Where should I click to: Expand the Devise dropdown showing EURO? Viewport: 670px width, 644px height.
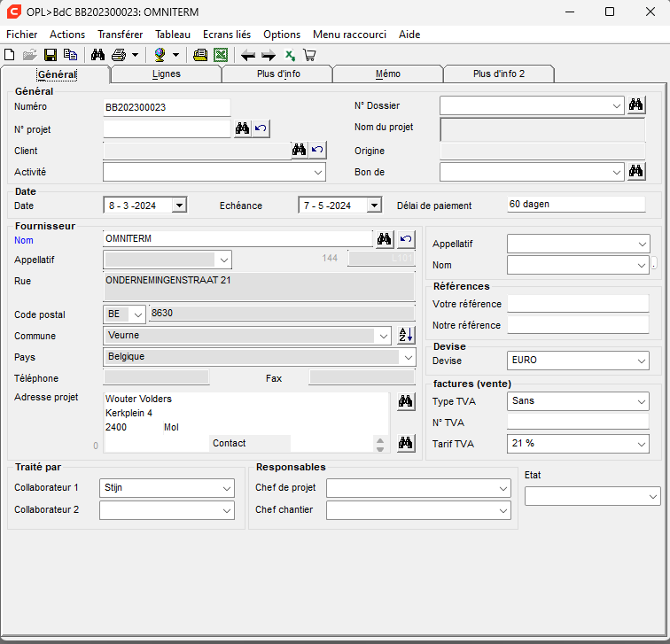pyautogui.click(x=642, y=361)
